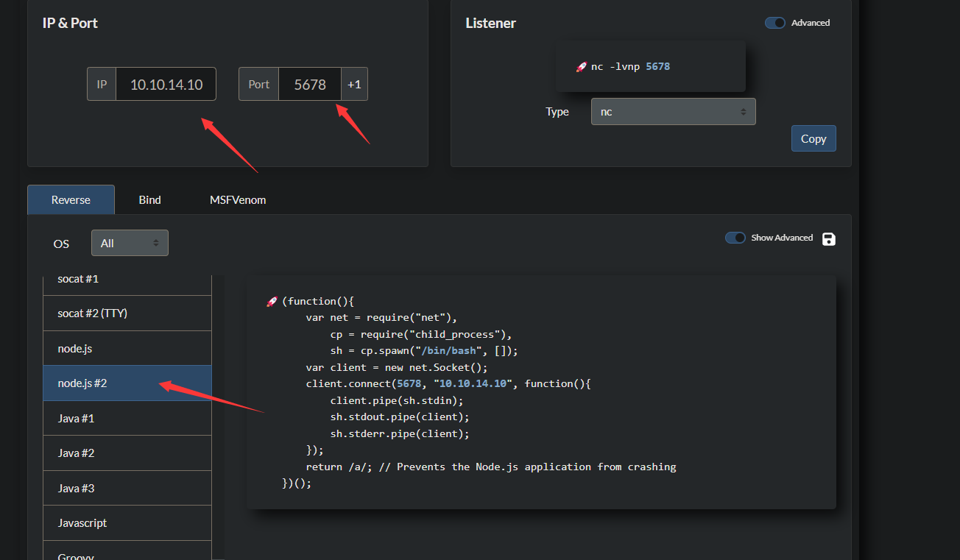Increment the port with +1 button
960x560 pixels.
[x=354, y=84]
